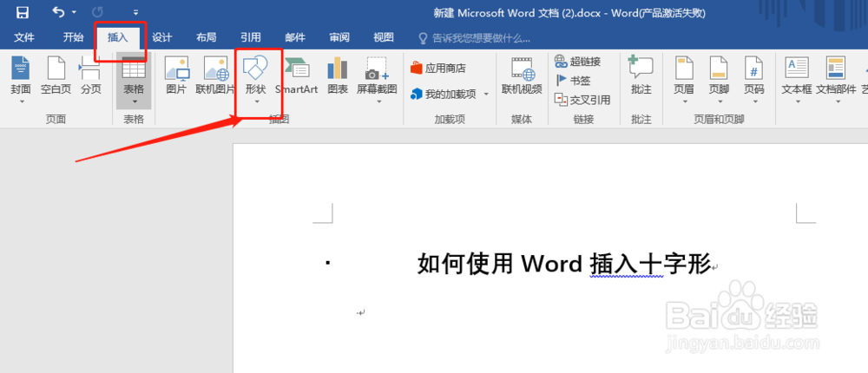Click the Save icon in quick access toolbar

tap(23, 12)
